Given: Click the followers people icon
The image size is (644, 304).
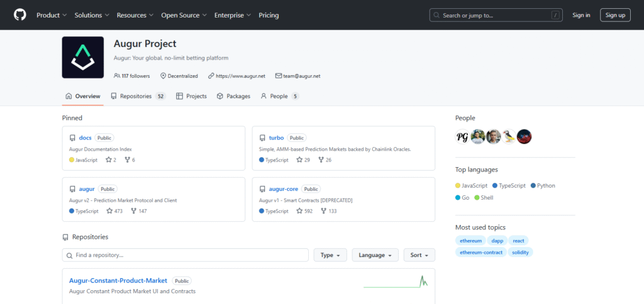Looking at the screenshot, I should click(x=117, y=76).
